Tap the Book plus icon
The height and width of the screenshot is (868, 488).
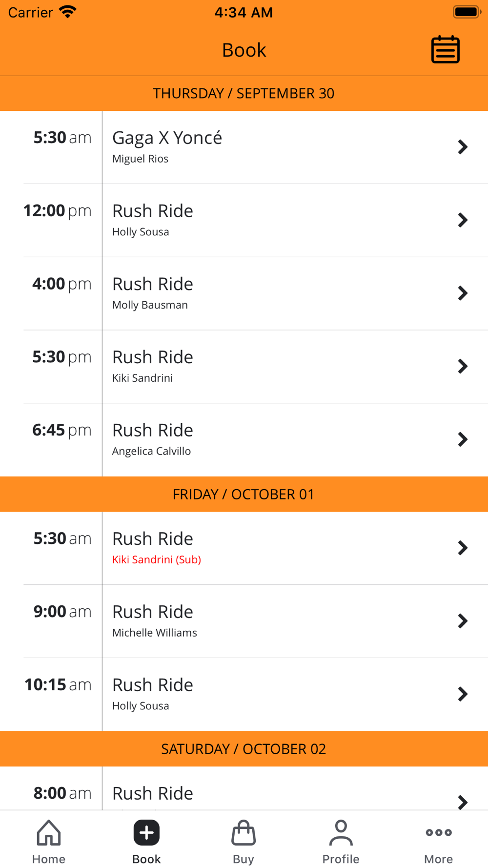[x=146, y=832]
